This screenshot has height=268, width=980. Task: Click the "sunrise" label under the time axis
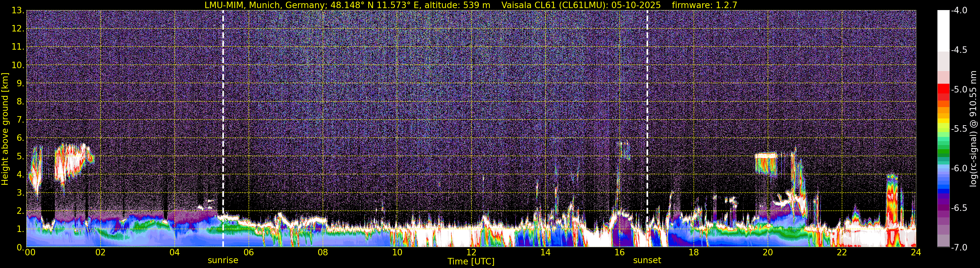point(223,261)
